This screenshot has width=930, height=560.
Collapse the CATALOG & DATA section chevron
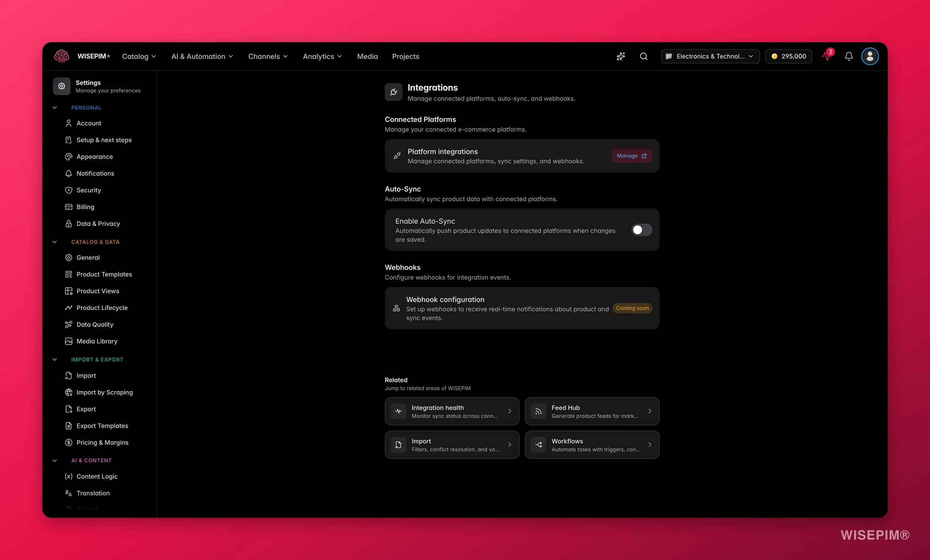coord(55,242)
